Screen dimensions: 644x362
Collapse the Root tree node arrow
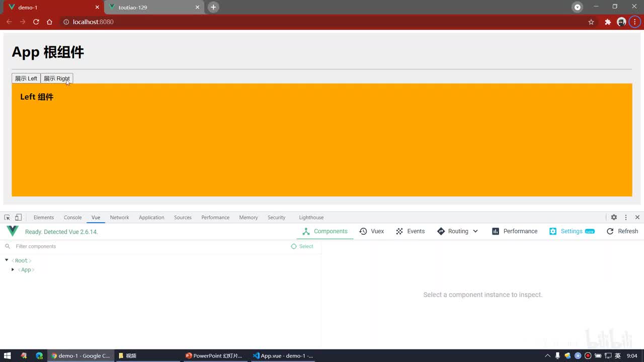7,260
